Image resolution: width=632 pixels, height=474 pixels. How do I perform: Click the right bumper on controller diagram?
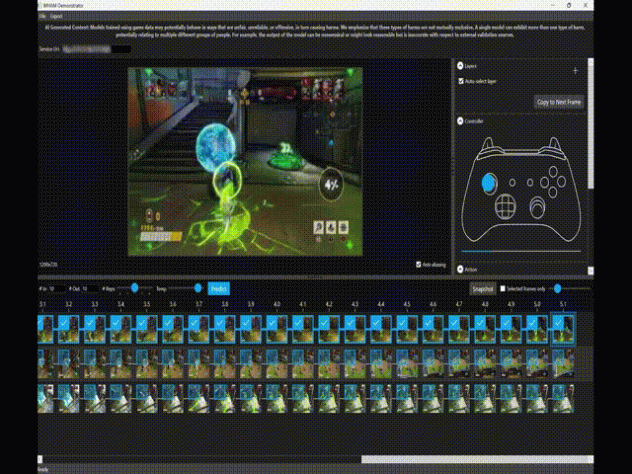[x=554, y=145]
